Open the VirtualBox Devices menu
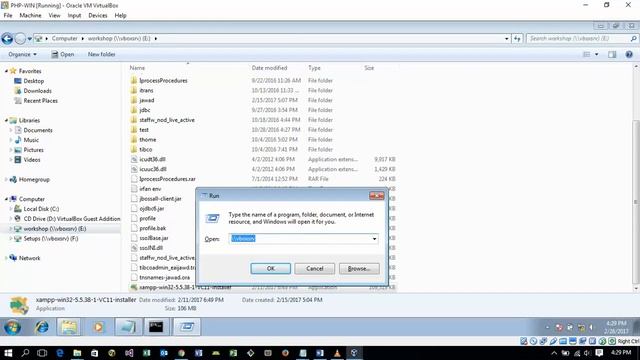This screenshot has width=640, height=360. (x=98, y=16)
